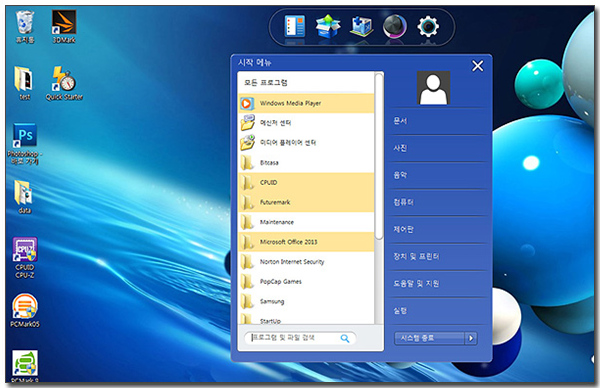The height and width of the screenshot is (388, 600).
Task: Expand the Bitcasa folder
Action: [x=306, y=163]
